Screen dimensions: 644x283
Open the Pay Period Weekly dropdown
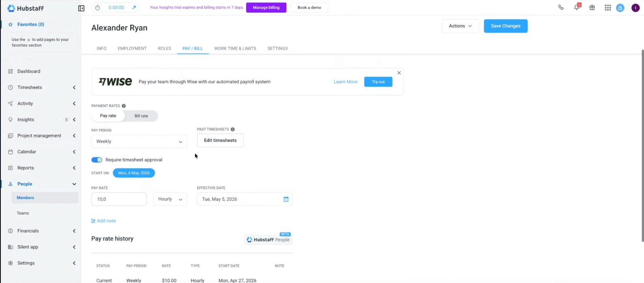click(139, 141)
